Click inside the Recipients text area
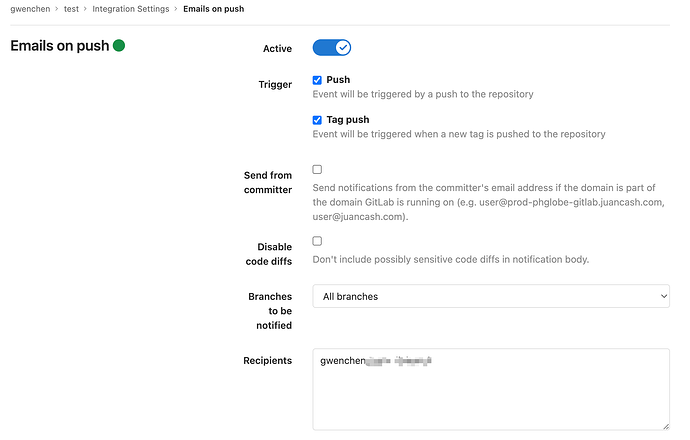Viewport: 690px width, 440px height. coord(490,395)
